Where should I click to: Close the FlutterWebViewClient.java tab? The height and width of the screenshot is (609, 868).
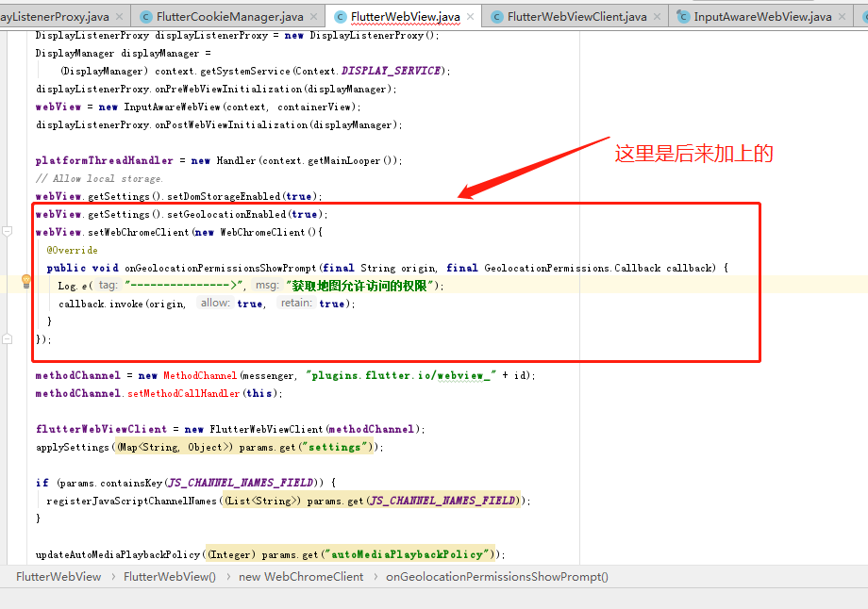(x=657, y=17)
